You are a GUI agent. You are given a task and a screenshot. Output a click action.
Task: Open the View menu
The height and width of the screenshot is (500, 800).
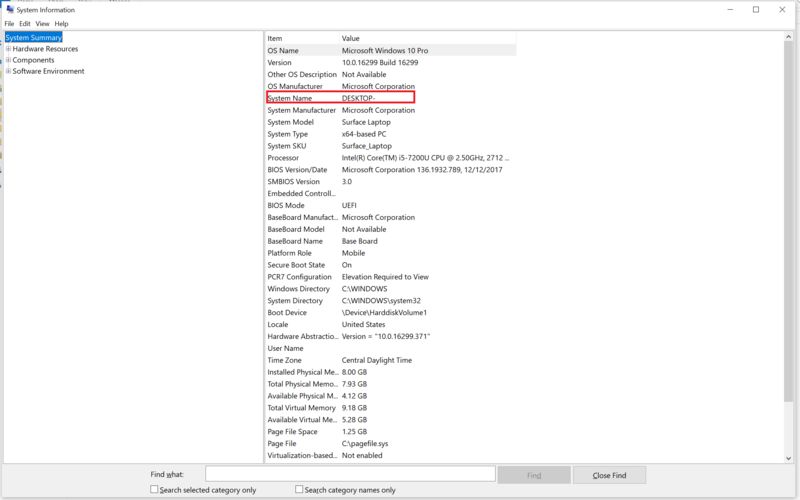tap(43, 23)
